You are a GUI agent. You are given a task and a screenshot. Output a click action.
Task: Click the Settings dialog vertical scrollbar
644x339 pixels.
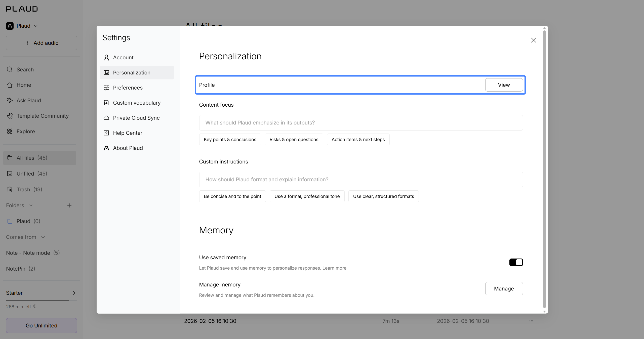click(x=544, y=169)
